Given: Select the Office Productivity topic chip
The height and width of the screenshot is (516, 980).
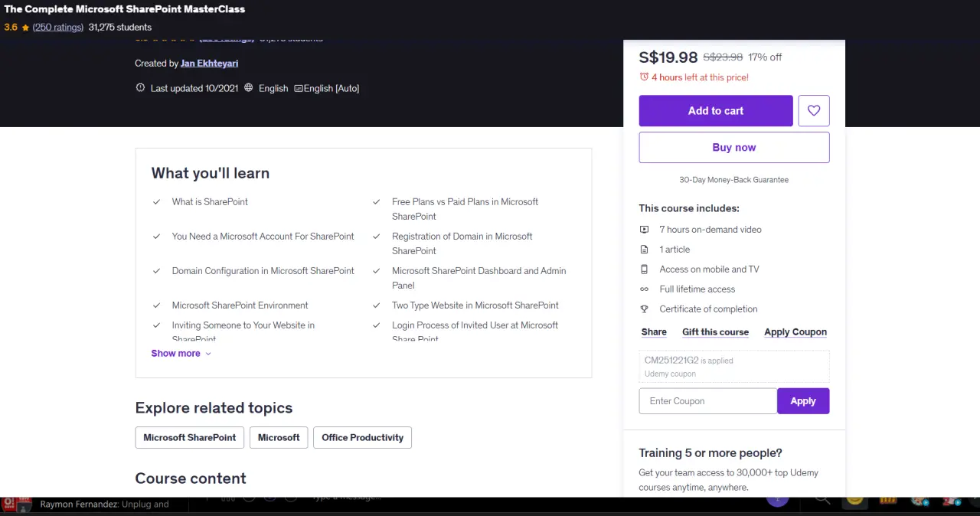Looking at the screenshot, I should coord(362,438).
